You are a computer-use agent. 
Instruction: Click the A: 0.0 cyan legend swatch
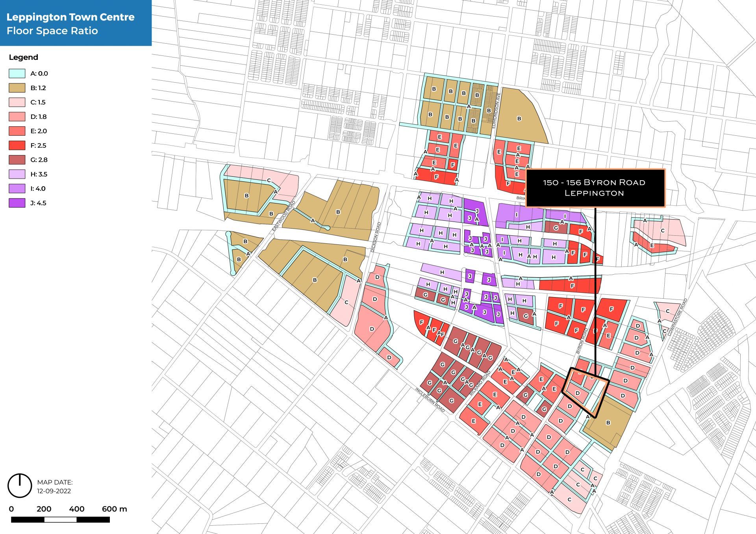pyautogui.click(x=17, y=74)
